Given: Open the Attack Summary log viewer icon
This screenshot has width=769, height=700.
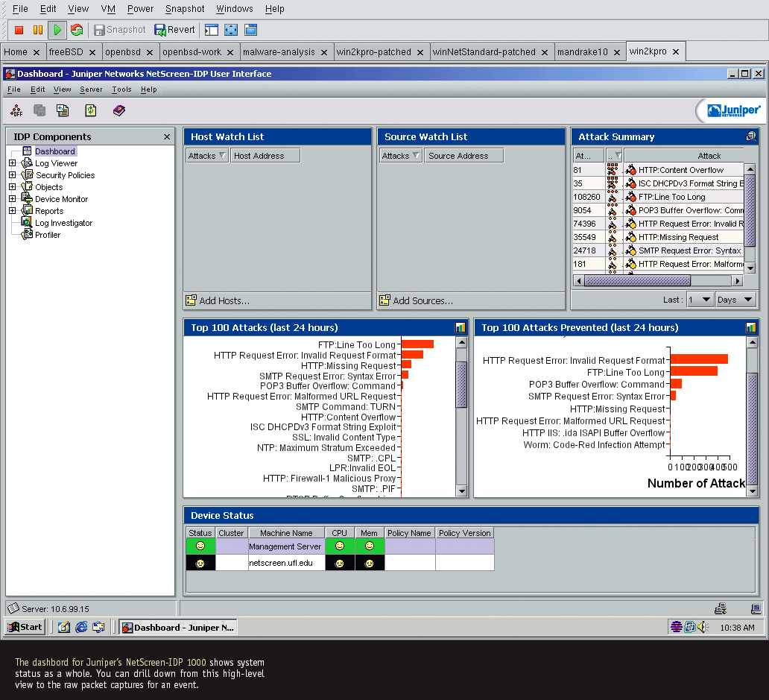Looking at the screenshot, I should coord(751,136).
